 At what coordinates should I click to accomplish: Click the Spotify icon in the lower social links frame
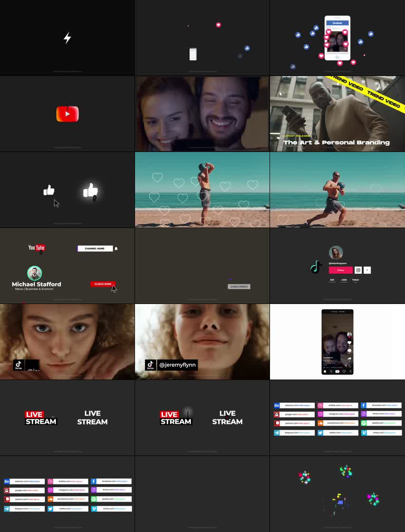pyautogui.click(x=94, y=499)
